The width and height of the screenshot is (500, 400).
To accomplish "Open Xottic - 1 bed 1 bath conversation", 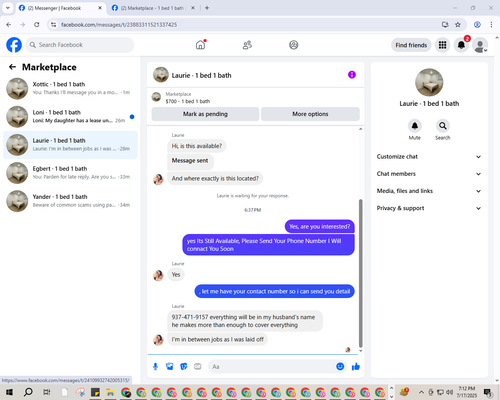I will coord(70,89).
